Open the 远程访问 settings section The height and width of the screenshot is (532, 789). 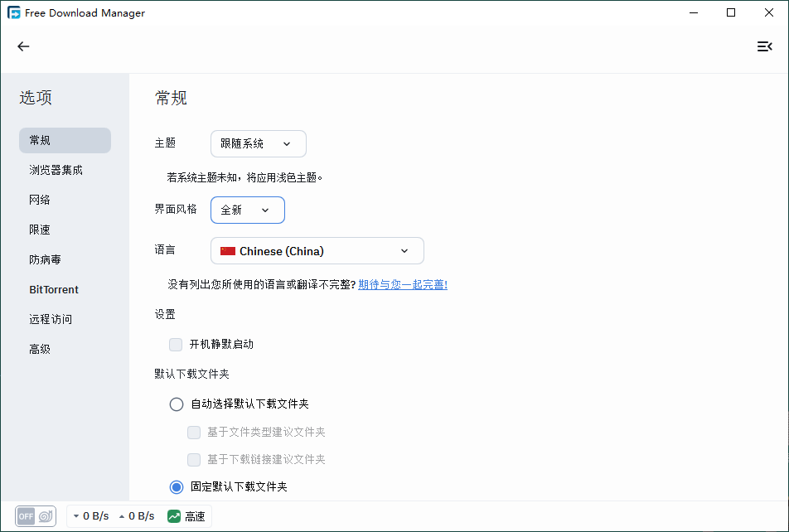[x=51, y=320]
